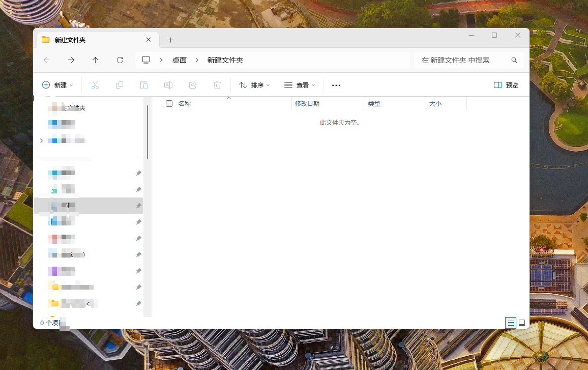
Task: Tick the select-all checkbox beside 名称
Action: click(x=169, y=103)
